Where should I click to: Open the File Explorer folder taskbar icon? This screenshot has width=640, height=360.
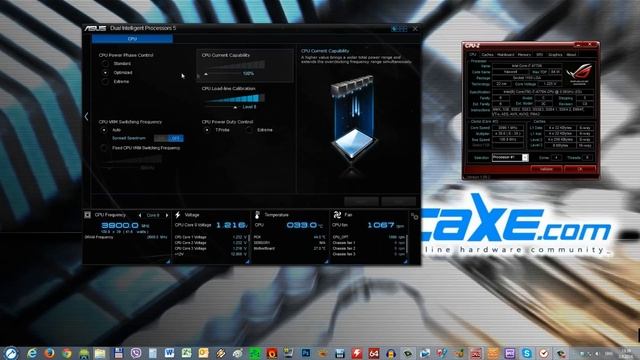tap(100, 353)
